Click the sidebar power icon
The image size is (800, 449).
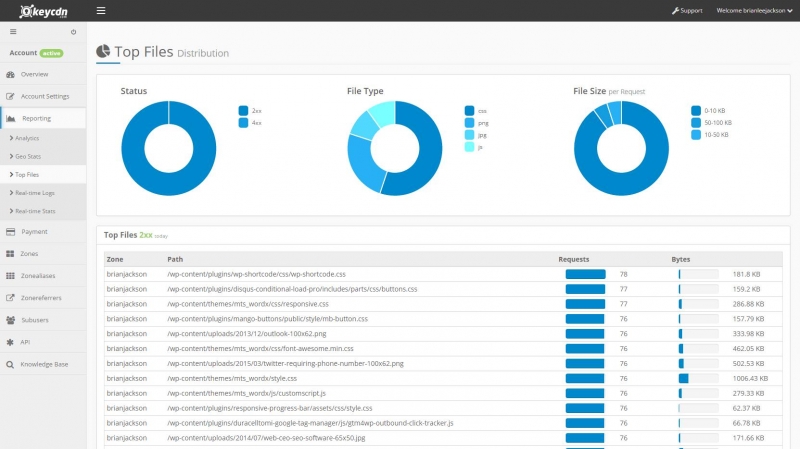pos(73,32)
